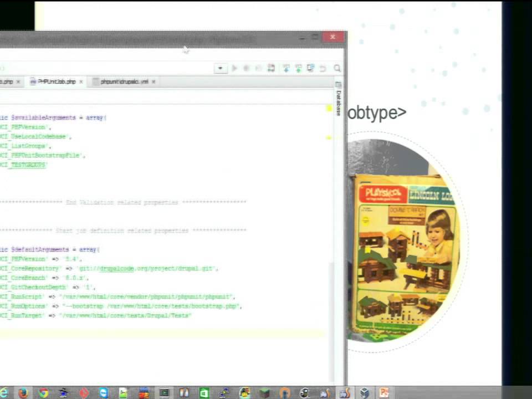Screen dimensions: 532x399
Task: Open the VirtualBox cube icon on taskbar
Action: coord(365,393)
